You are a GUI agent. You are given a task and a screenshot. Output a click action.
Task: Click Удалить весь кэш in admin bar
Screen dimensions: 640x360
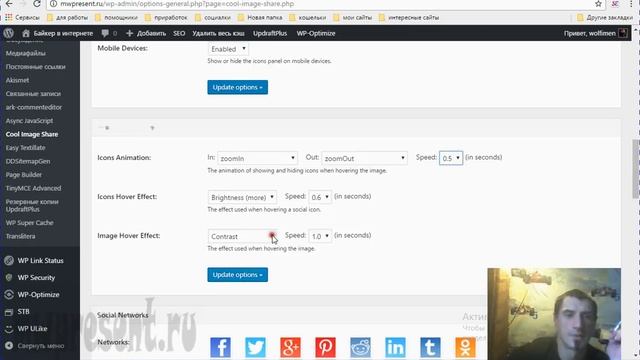pyautogui.click(x=218, y=33)
